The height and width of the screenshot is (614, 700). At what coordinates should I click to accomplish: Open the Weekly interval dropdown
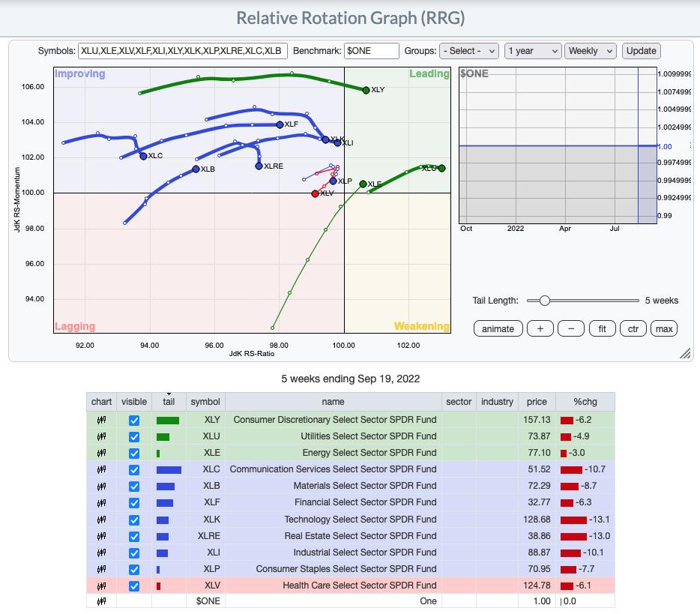(590, 51)
